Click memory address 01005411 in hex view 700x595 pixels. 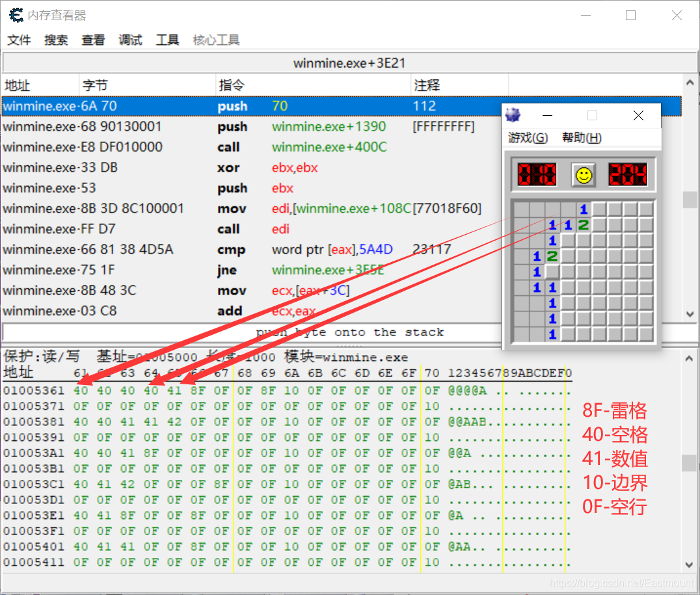pyautogui.click(x=34, y=562)
